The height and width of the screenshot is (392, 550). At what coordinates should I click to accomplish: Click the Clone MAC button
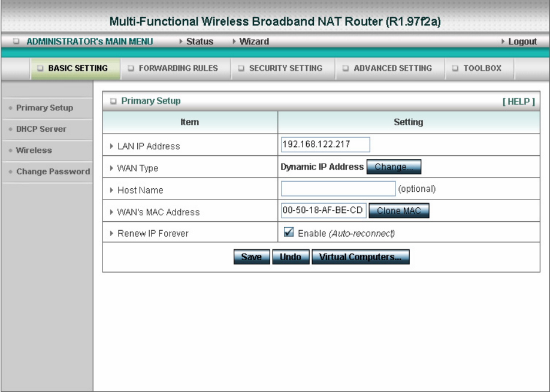pos(399,210)
